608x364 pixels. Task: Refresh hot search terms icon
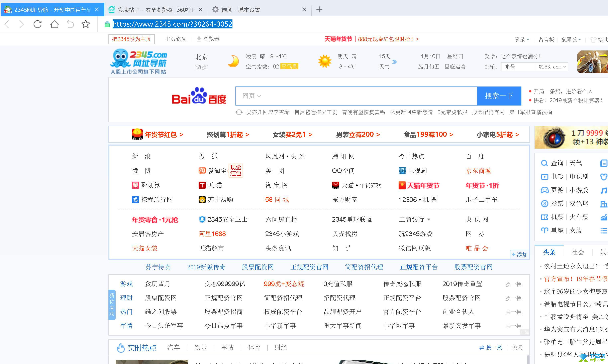click(x=239, y=112)
